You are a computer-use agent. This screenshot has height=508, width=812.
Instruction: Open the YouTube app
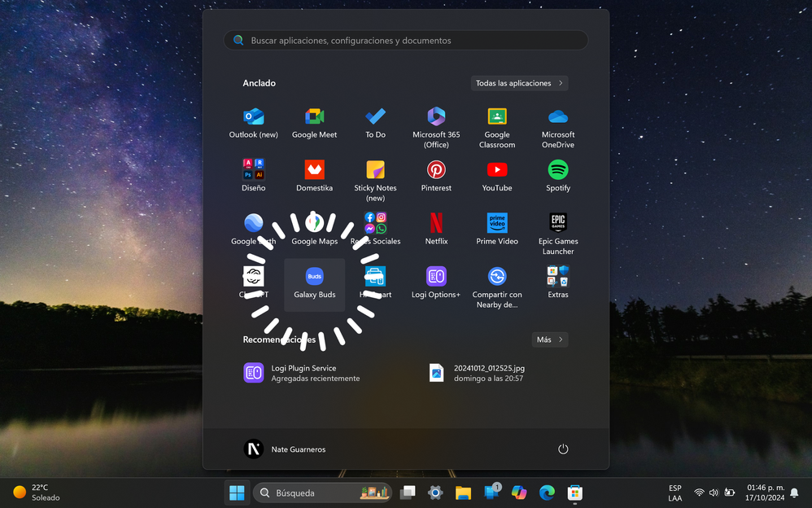click(497, 176)
